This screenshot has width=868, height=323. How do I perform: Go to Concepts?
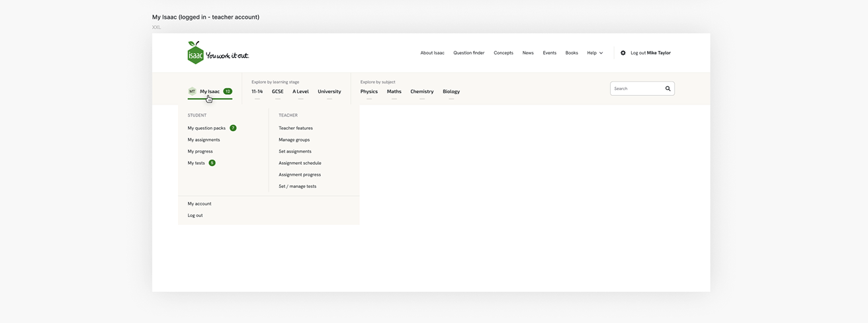(503, 53)
